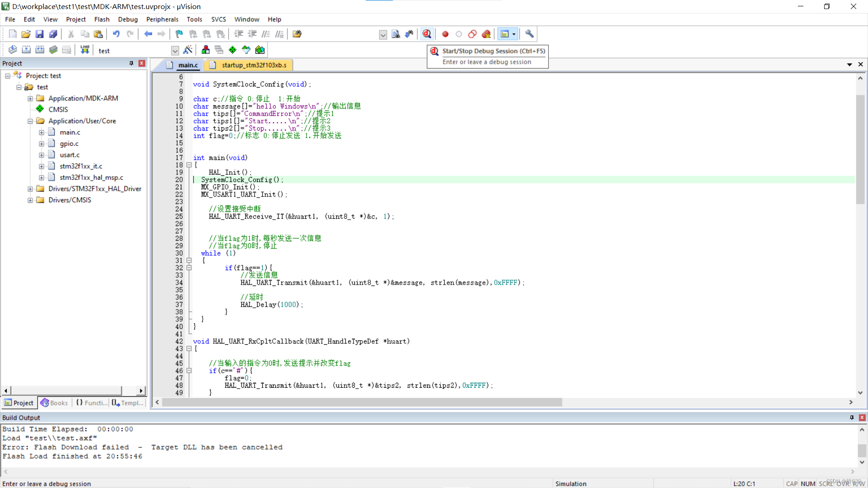The image size is (868, 488).
Task: Rebuild all target files icon
Action: 40,50
